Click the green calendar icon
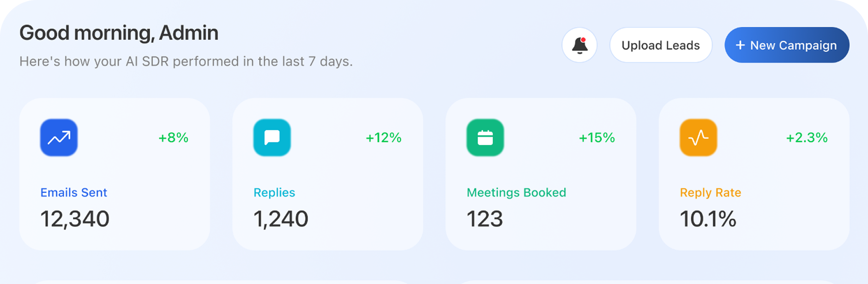The image size is (868, 284). pos(485,137)
